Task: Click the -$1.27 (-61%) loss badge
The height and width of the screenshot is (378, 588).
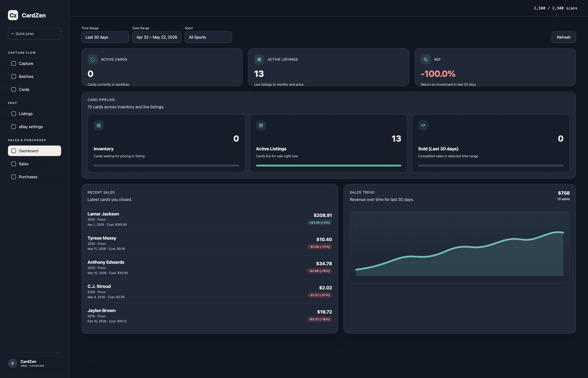Action: (x=320, y=295)
